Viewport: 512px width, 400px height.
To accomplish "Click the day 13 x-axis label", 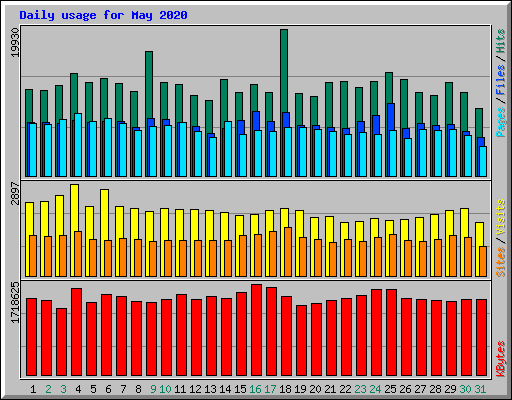I will point(210,389).
